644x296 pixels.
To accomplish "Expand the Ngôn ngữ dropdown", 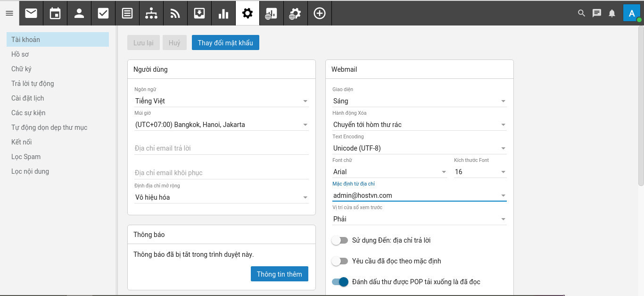I will click(x=221, y=101).
